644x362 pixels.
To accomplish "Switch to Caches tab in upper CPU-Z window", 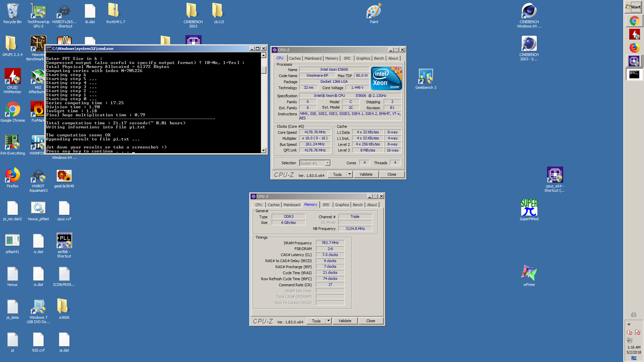I will (x=295, y=58).
